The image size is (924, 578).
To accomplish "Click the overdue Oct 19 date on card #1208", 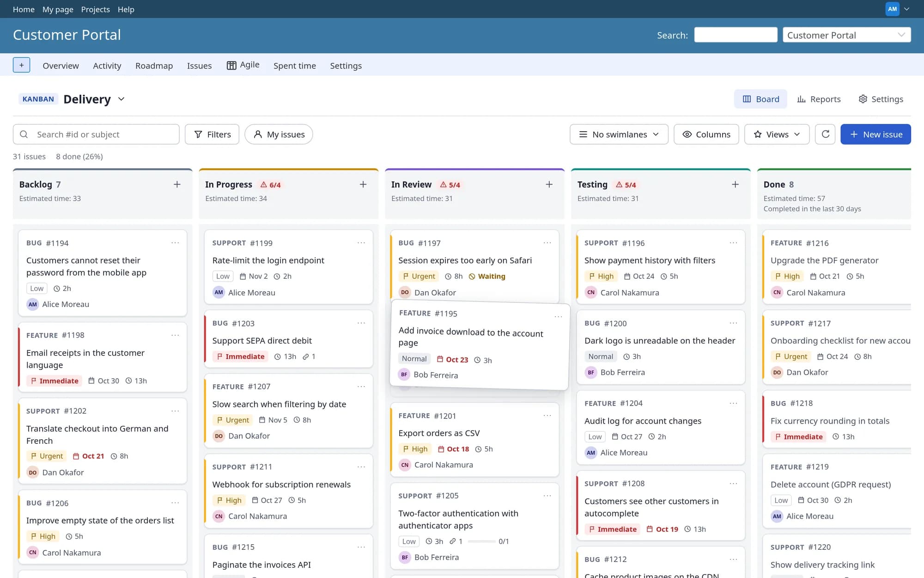I will pyautogui.click(x=662, y=529).
